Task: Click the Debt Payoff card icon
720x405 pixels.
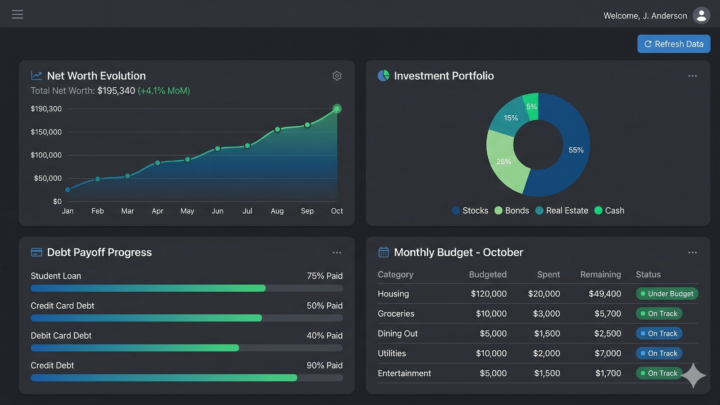Action: [x=37, y=253]
